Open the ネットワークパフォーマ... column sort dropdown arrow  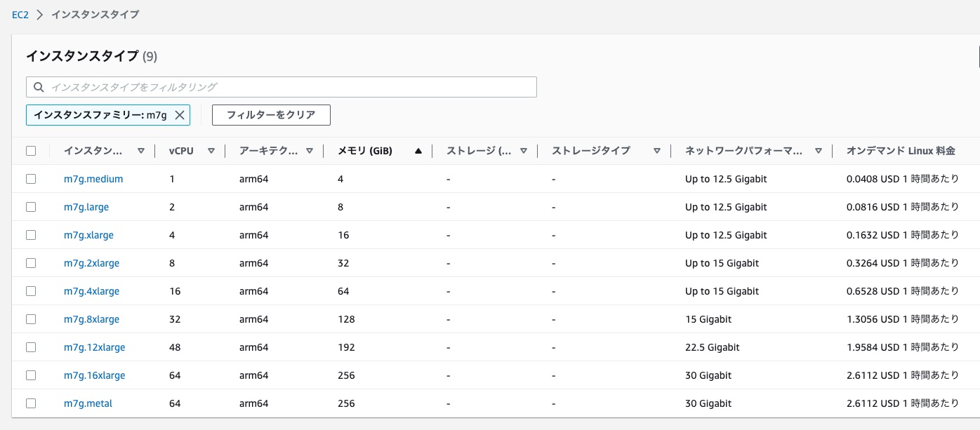819,151
